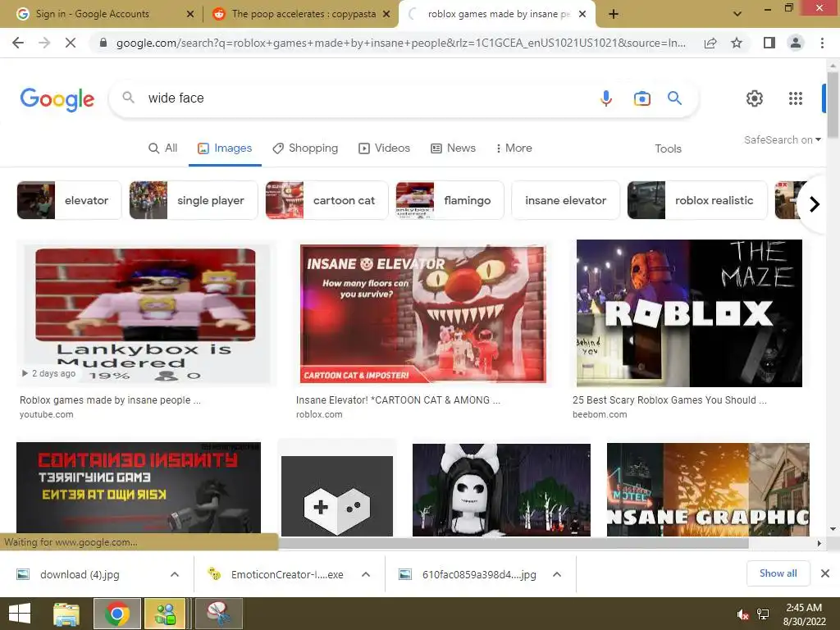Open Google quick settings gear
The image size is (840, 630).
(755, 98)
